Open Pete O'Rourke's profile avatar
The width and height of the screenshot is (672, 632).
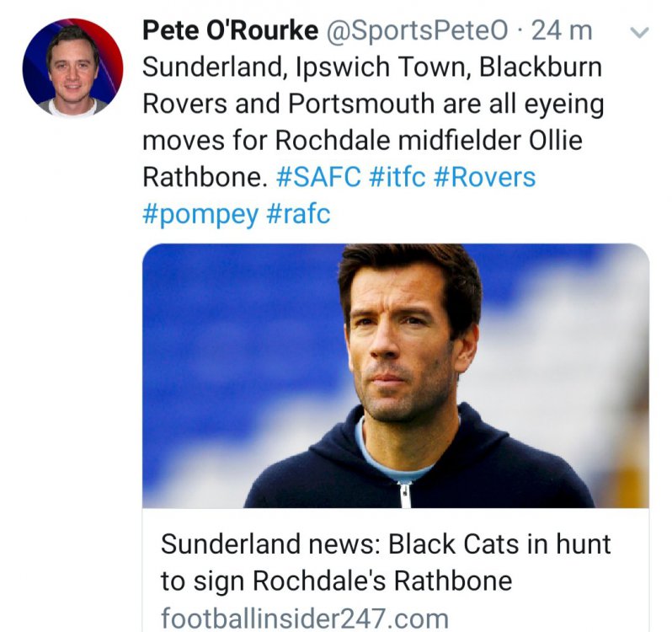click(72, 67)
